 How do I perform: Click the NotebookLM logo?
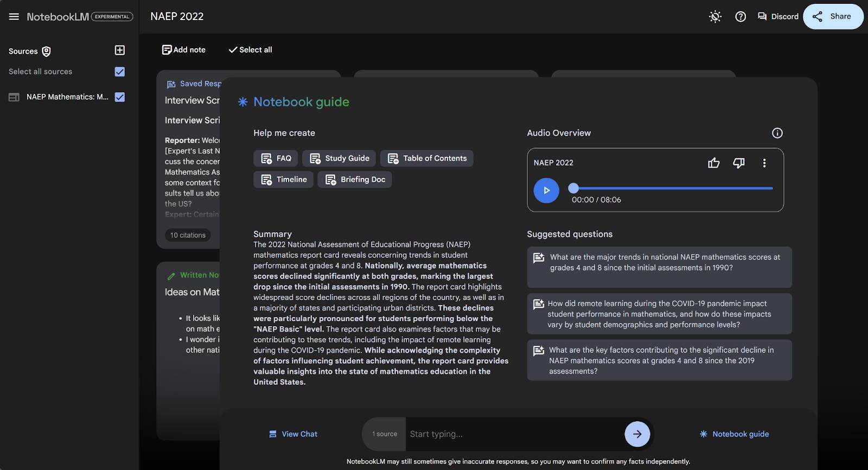(58, 17)
